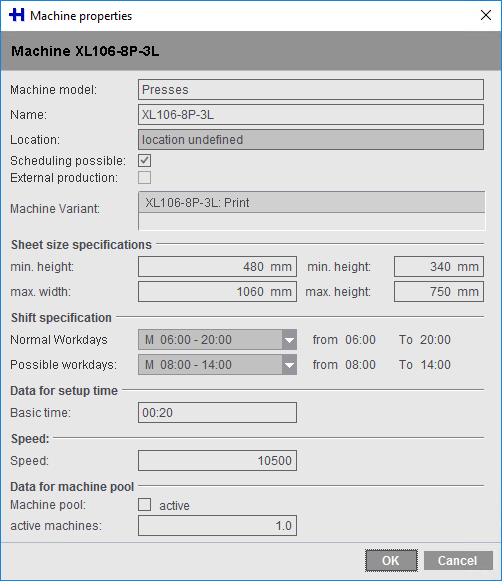Click the Machine Variant label
Viewport: 502px width, 581px height.
coord(55,209)
